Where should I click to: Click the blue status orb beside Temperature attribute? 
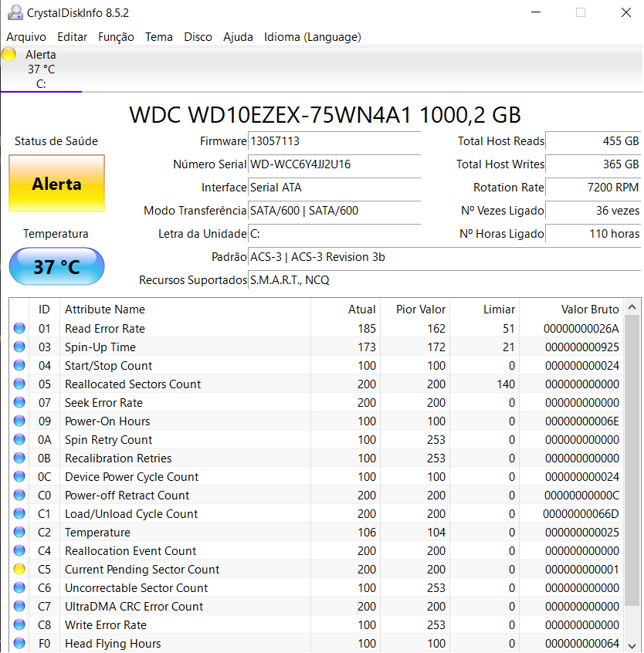coord(19,533)
